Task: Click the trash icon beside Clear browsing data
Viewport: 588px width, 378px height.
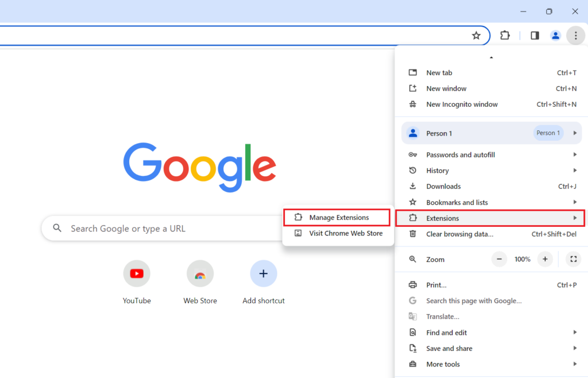Action: [x=412, y=234]
